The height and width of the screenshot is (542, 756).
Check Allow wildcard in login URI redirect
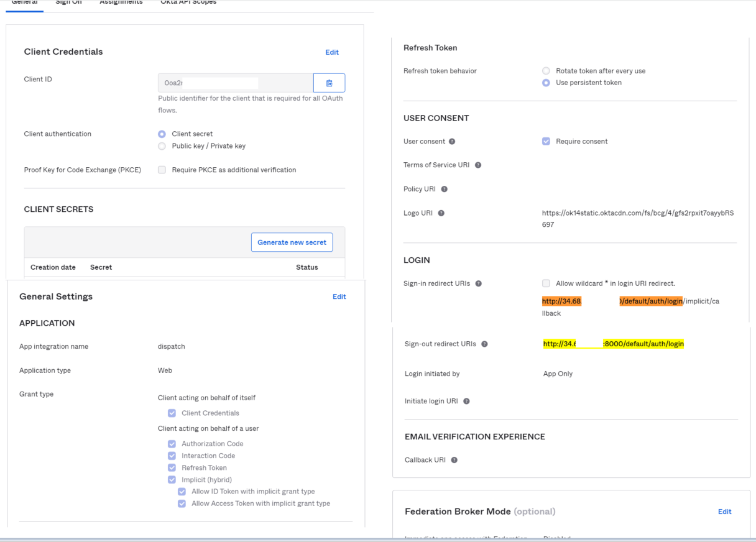coord(546,283)
